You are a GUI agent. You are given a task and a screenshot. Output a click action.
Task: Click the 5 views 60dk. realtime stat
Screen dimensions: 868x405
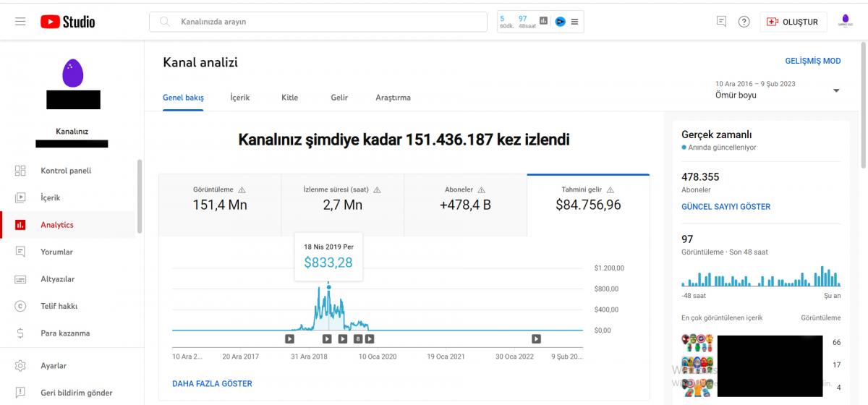506,22
